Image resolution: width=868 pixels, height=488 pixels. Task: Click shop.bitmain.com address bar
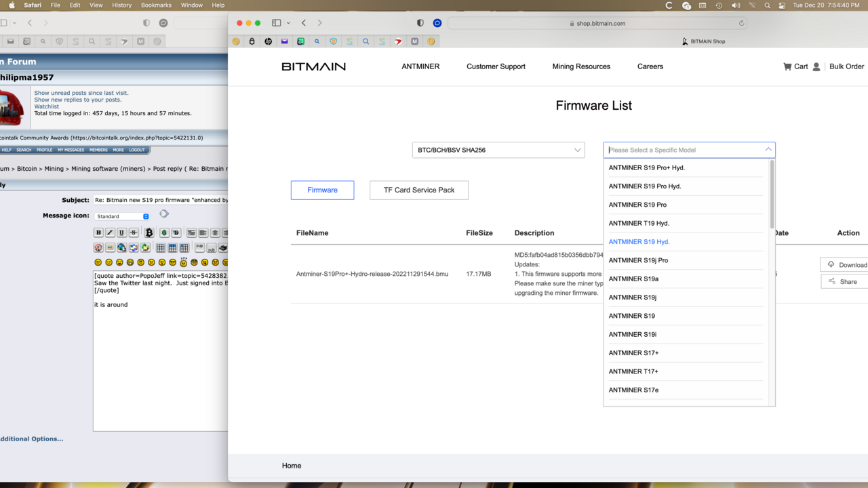[x=597, y=23]
